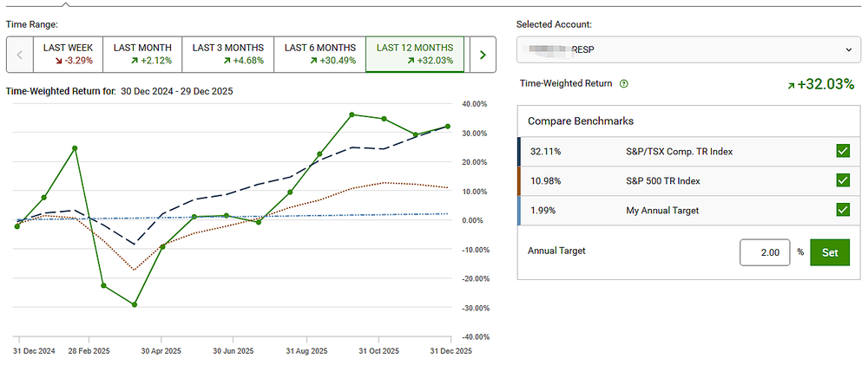
Task: Select the LAST WEEK time range
Action: (69, 54)
